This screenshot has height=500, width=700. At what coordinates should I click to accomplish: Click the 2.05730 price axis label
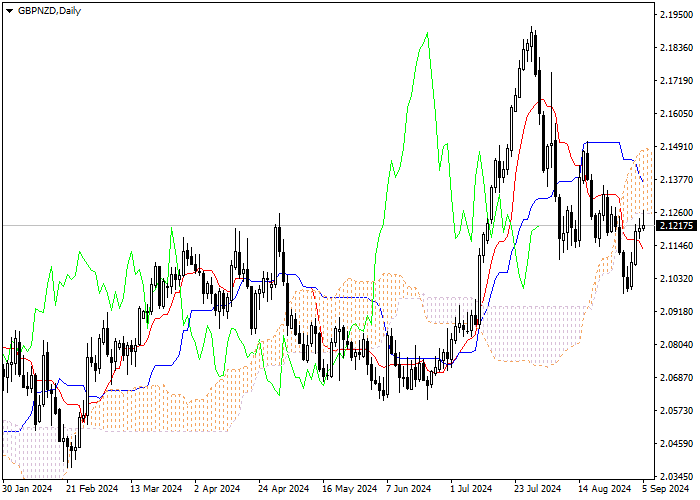tap(676, 411)
